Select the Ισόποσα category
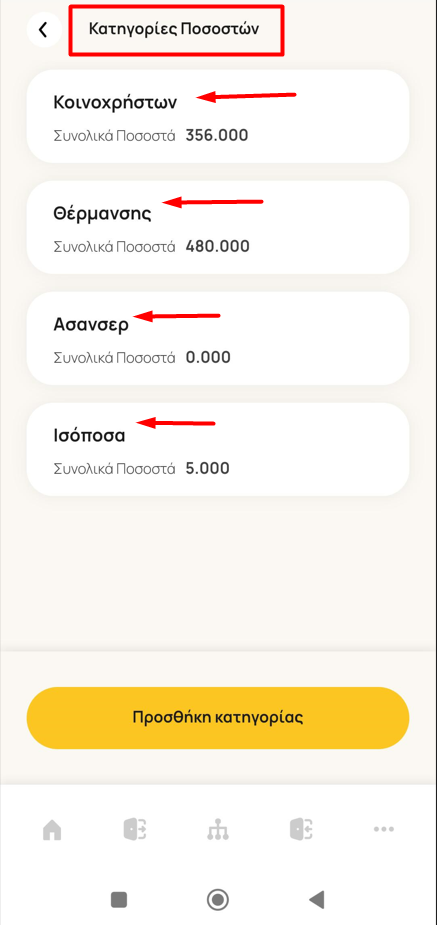Viewport: 437px width, 925px height. [x=218, y=450]
